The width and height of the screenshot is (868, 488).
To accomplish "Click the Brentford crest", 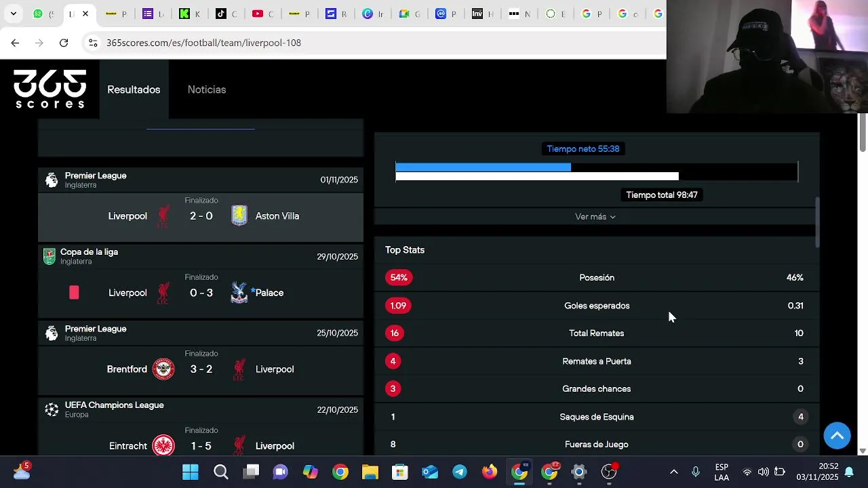I will [163, 369].
